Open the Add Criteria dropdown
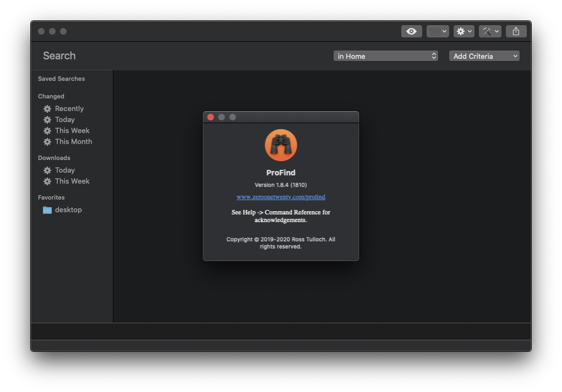 [484, 56]
